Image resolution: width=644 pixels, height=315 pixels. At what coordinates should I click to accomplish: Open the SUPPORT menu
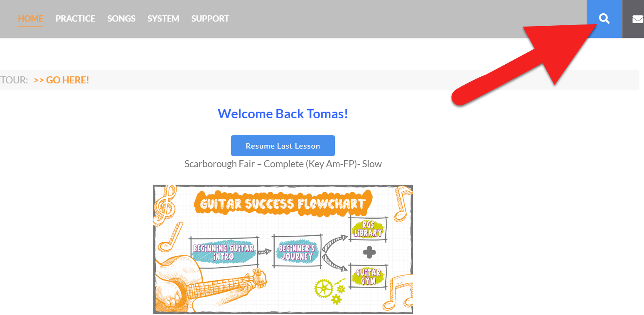(210, 19)
